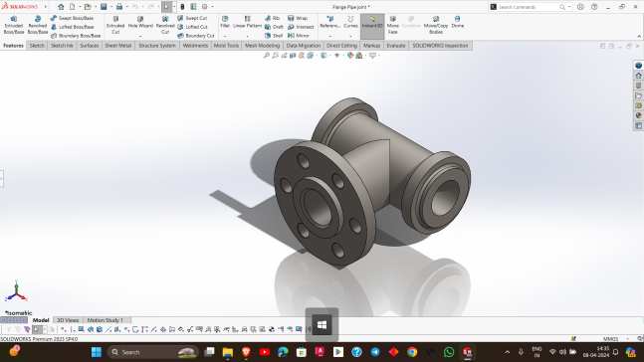Screen dimensions: 644x362
Task: Click the Windows taskbar Search box
Action: click(152, 352)
